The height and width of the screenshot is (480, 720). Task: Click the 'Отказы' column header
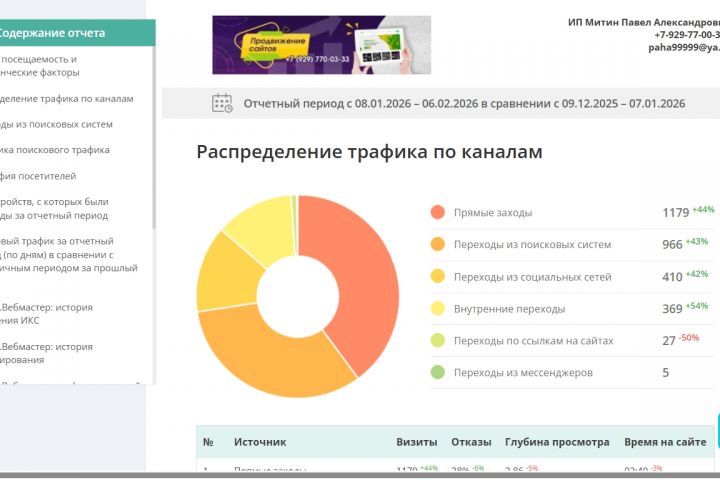471,442
